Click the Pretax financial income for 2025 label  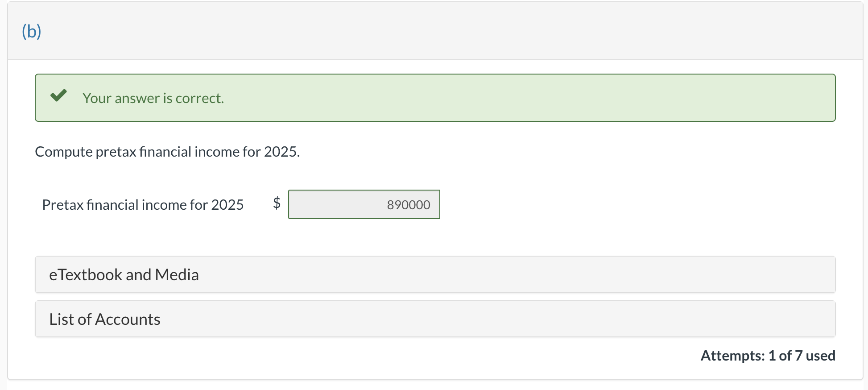click(143, 204)
